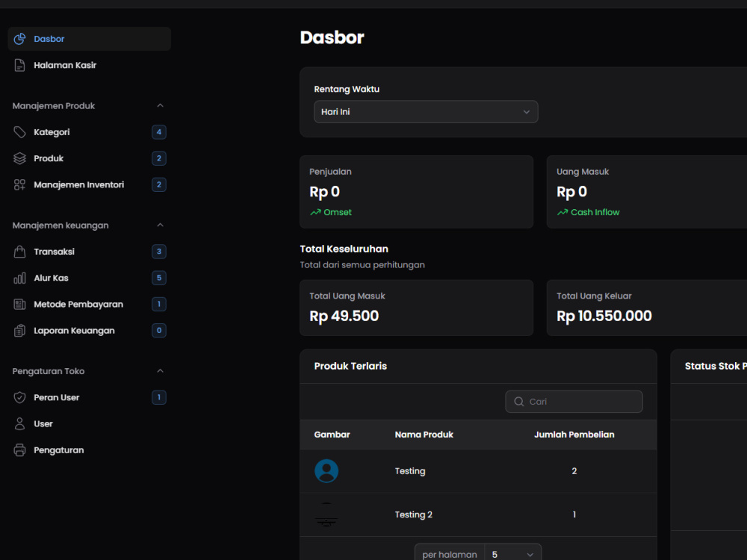Open the per halaman count dropdown
The height and width of the screenshot is (560, 747).
click(x=512, y=554)
